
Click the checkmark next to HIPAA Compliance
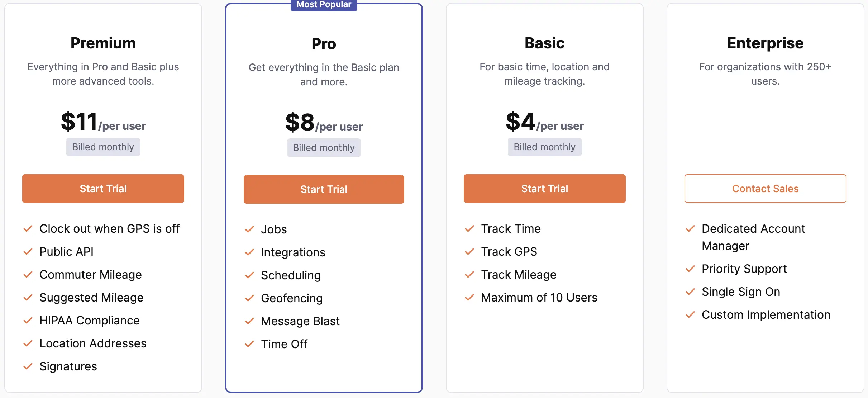pos(28,321)
